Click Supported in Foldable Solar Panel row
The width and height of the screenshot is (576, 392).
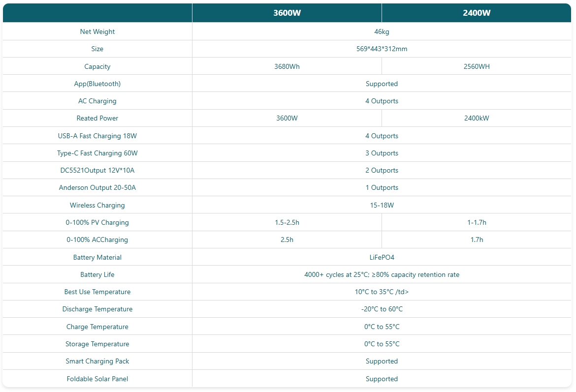pos(382,379)
